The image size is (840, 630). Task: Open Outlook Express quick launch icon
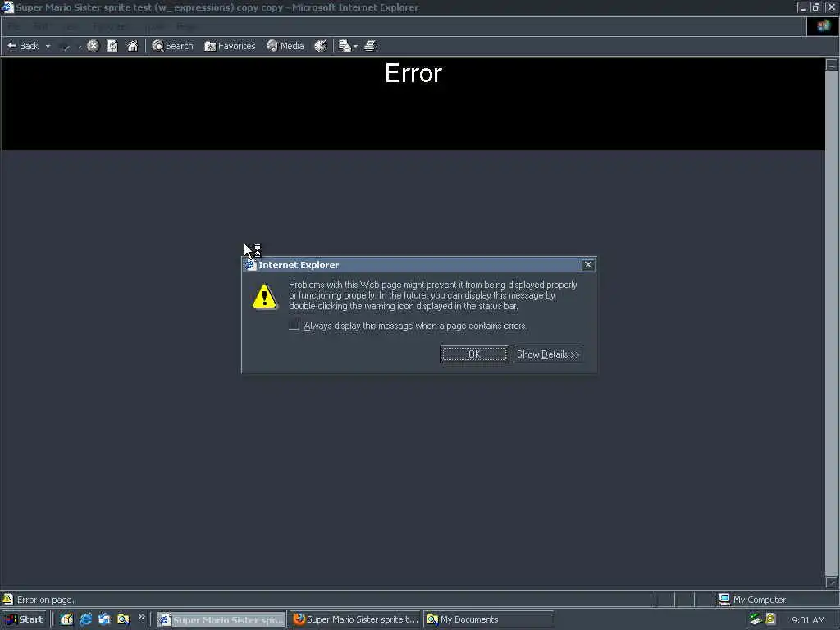point(104,619)
